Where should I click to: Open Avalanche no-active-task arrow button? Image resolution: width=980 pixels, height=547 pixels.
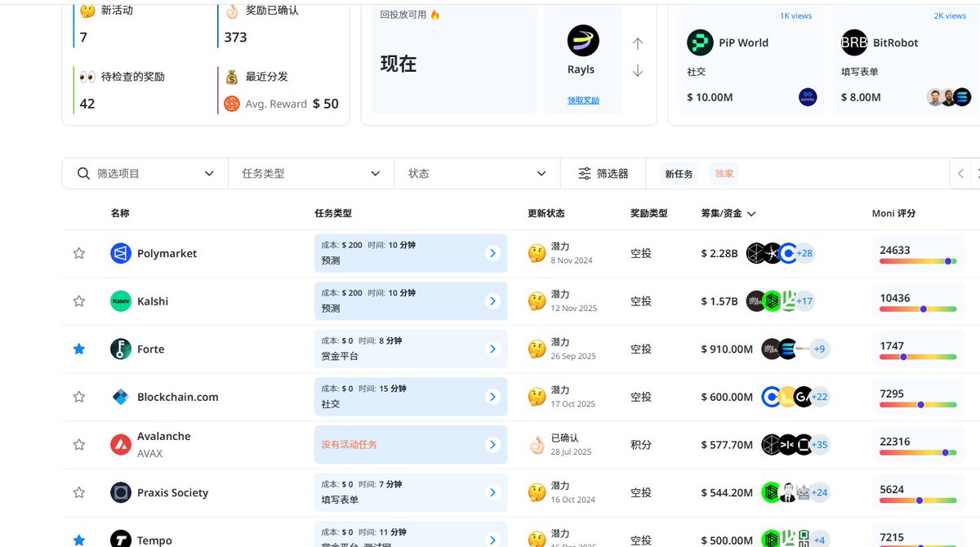click(492, 445)
